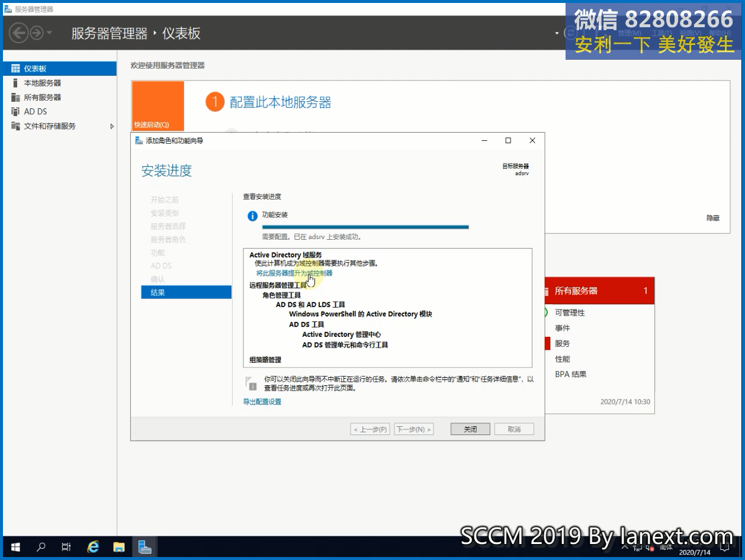Click the forward navigation arrow in Server Manager
Image resolution: width=745 pixels, height=560 pixels.
37,33
